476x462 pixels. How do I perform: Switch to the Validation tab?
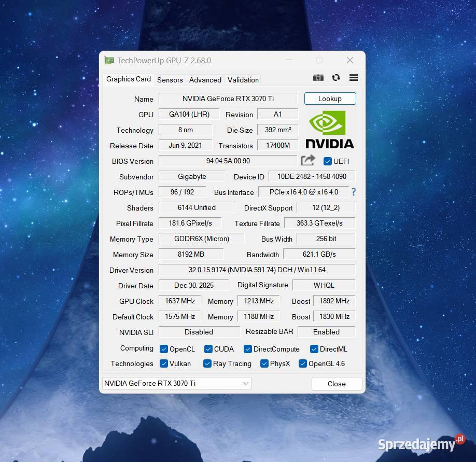click(243, 79)
